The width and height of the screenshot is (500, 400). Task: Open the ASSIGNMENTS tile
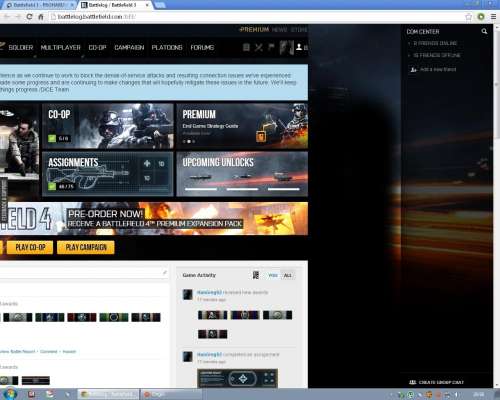tap(108, 174)
